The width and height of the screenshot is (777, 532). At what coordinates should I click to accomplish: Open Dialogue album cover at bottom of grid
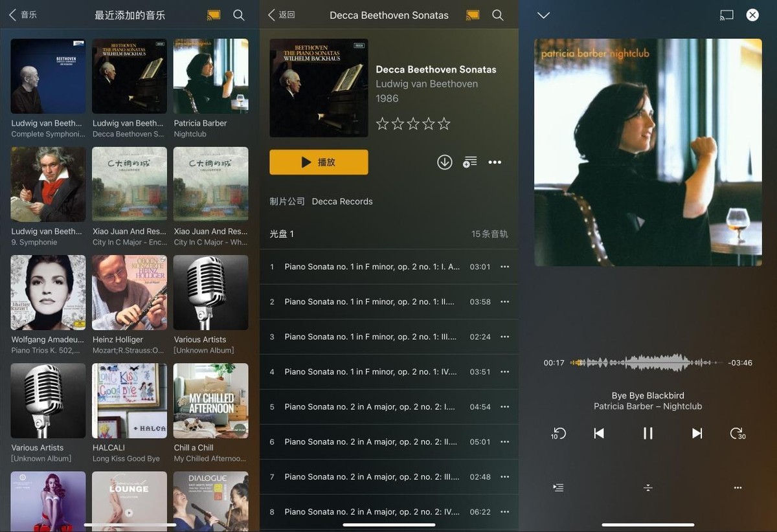point(210,502)
